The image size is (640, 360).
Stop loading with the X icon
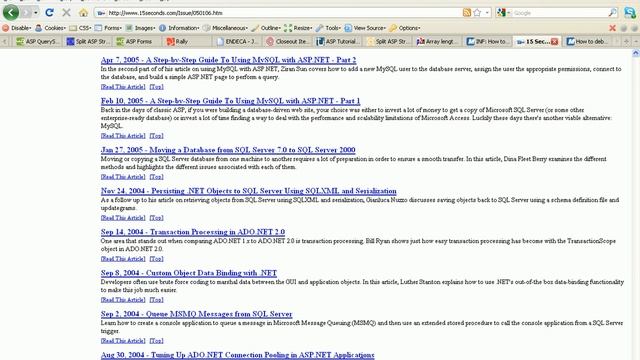pos(66,13)
